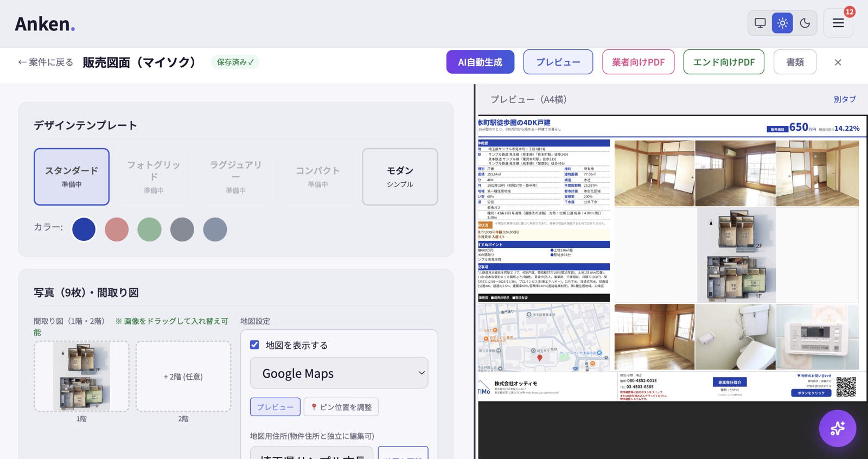Click the Anken logo

pos(45,24)
